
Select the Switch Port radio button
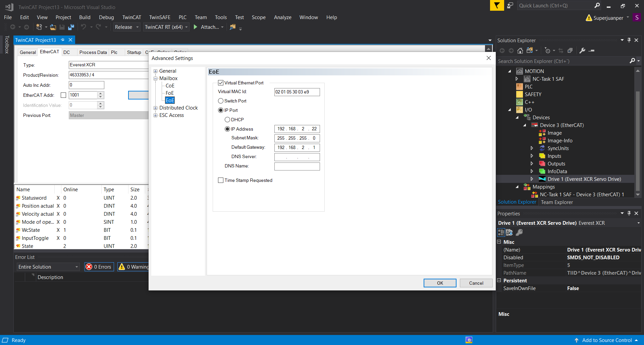221,101
